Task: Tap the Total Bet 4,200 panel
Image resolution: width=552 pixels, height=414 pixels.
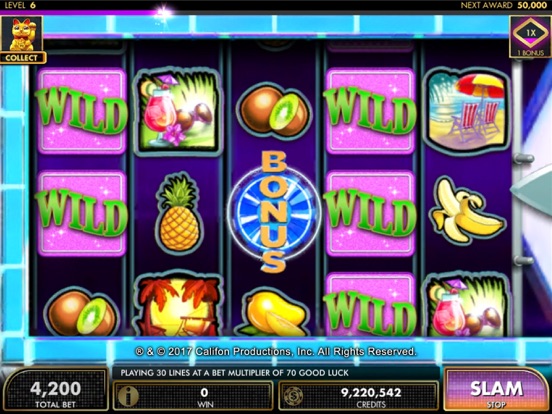Action: [x=56, y=391]
